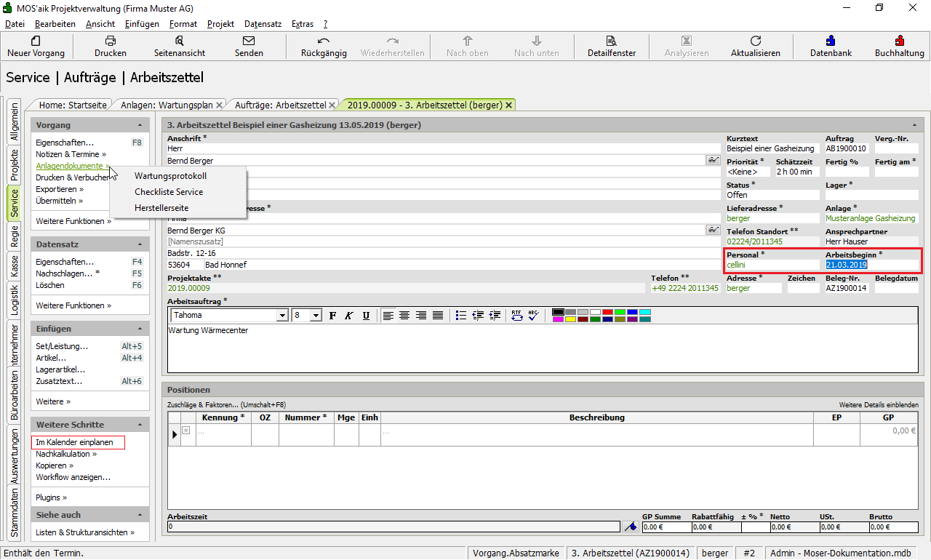Toggle underline formatting in text editor
Viewport: 931px width, 560px height.
(x=366, y=315)
